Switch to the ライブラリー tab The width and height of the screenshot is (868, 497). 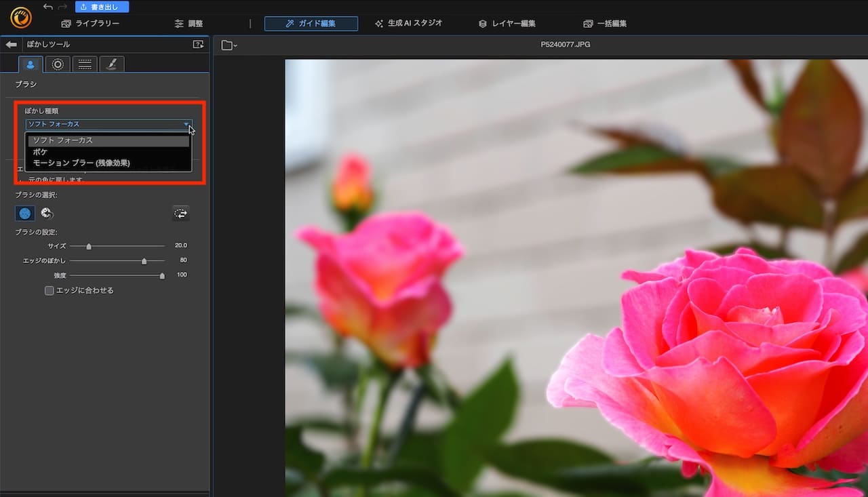[x=90, y=24]
